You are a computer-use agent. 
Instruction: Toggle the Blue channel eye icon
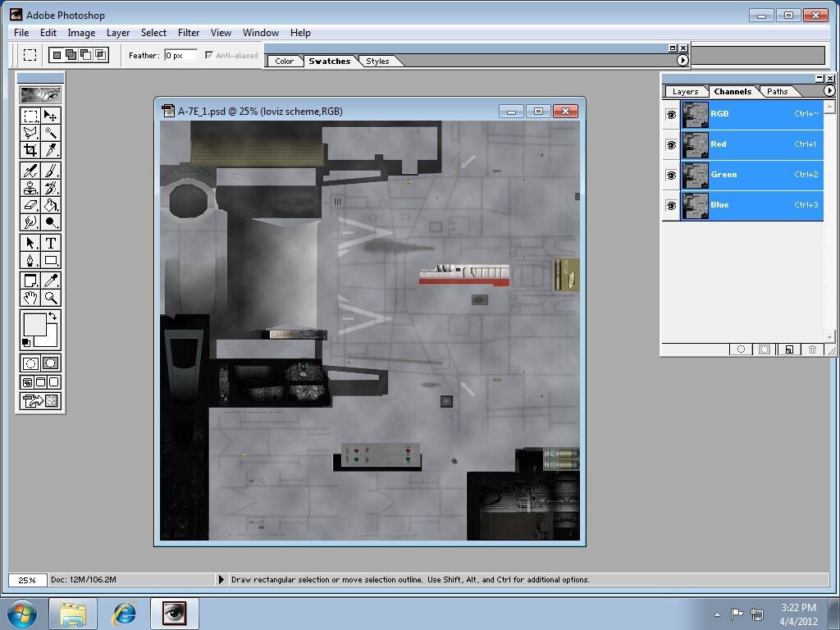tap(671, 206)
